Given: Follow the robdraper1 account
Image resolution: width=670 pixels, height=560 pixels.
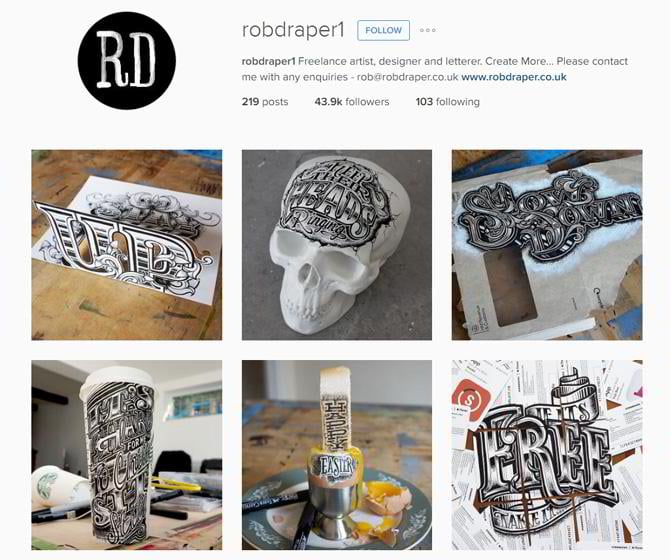Looking at the screenshot, I should click(x=383, y=30).
